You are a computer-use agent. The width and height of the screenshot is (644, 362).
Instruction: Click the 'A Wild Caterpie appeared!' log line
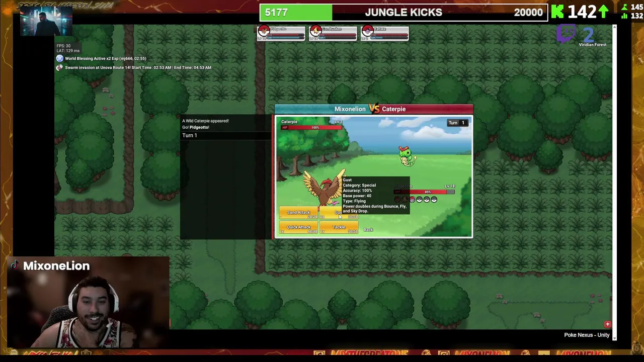[205, 121]
